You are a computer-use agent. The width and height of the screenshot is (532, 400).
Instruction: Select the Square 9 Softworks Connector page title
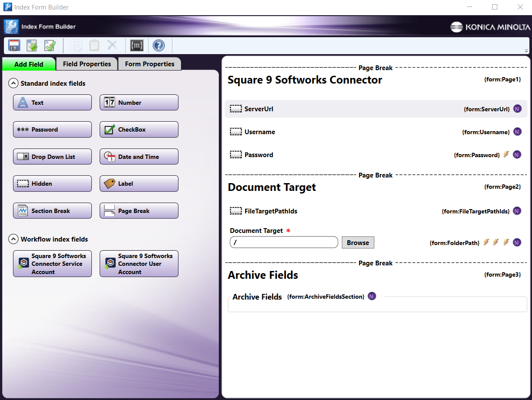(305, 80)
